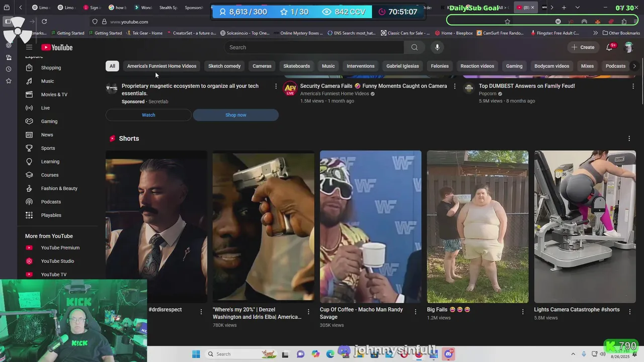
Task: Select the Sketch comedy chip
Action: coord(224,66)
